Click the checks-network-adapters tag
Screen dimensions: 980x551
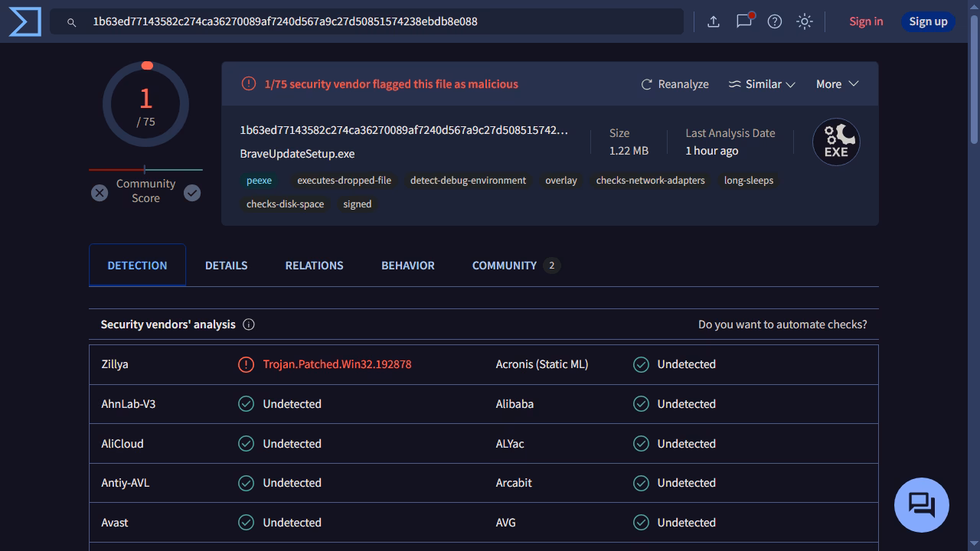651,181
